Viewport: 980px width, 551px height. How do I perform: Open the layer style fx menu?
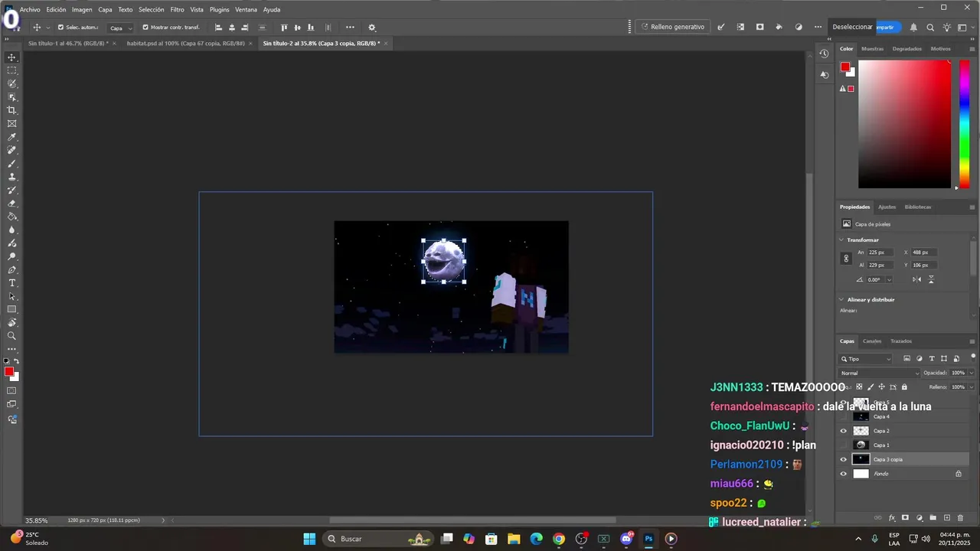pyautogui.click(x=892, y=518)
